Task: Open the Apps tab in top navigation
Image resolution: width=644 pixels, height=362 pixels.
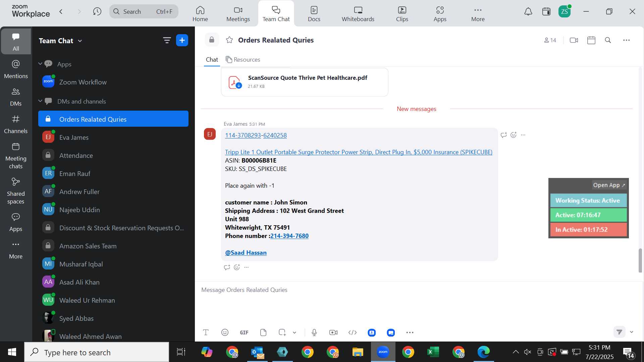Action: pyautogui.click(x=440, y=14)
